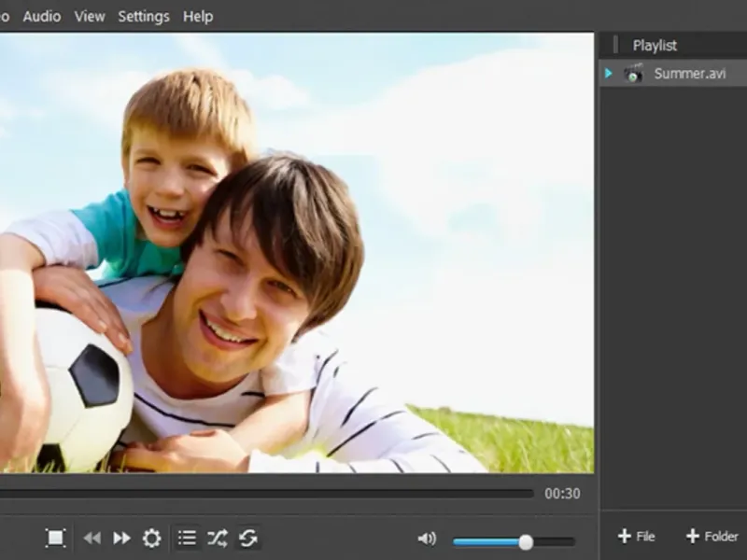This screenshot has width=747, height=560.
Task: Click the camera icon beside Summer.avi
Action: coord(634,74)
